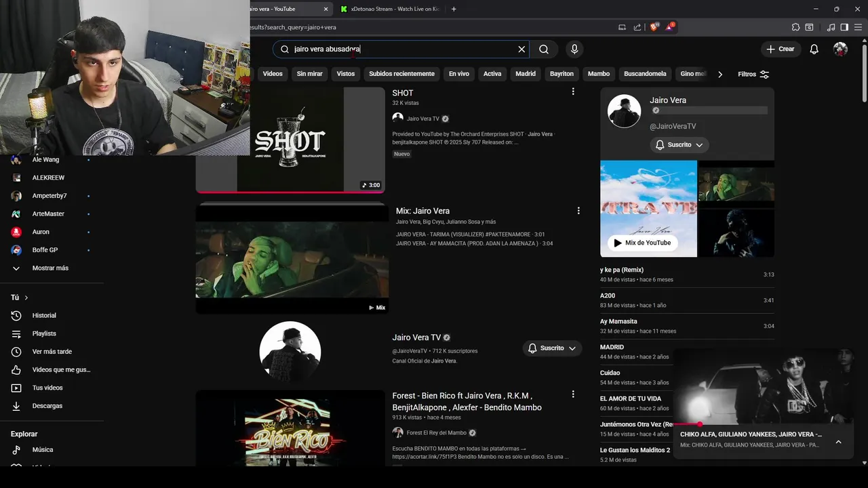
Task: Open the tab search icon in toolbar
Action: pos(809,27)
